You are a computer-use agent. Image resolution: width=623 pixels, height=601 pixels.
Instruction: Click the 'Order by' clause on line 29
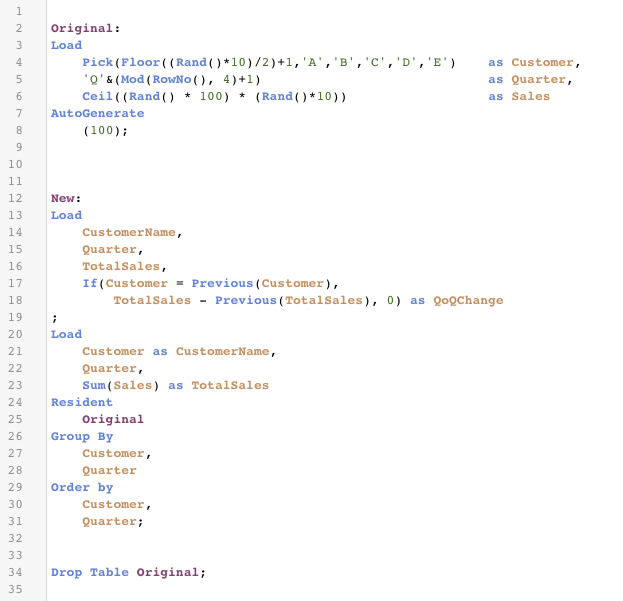[x=82, y=487]
